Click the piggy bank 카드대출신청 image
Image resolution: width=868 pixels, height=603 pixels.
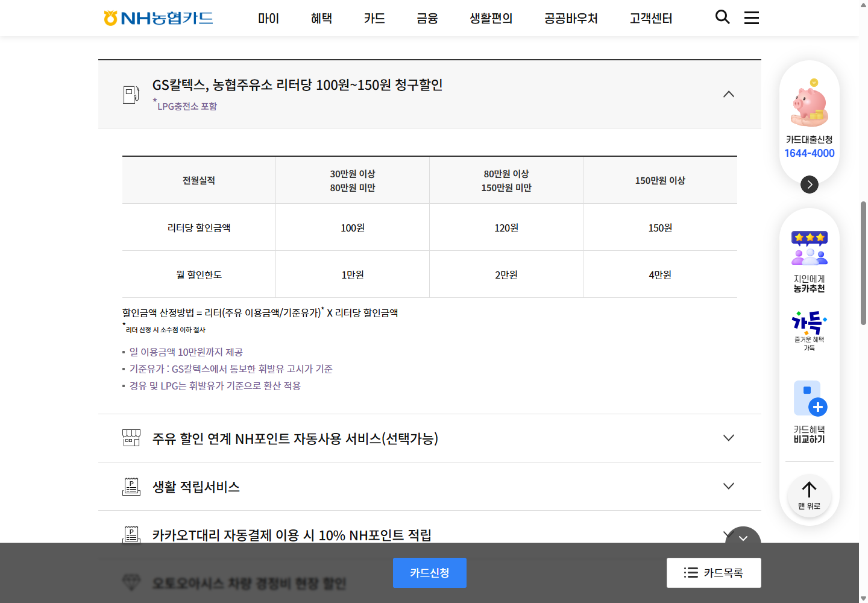point(810,103)
